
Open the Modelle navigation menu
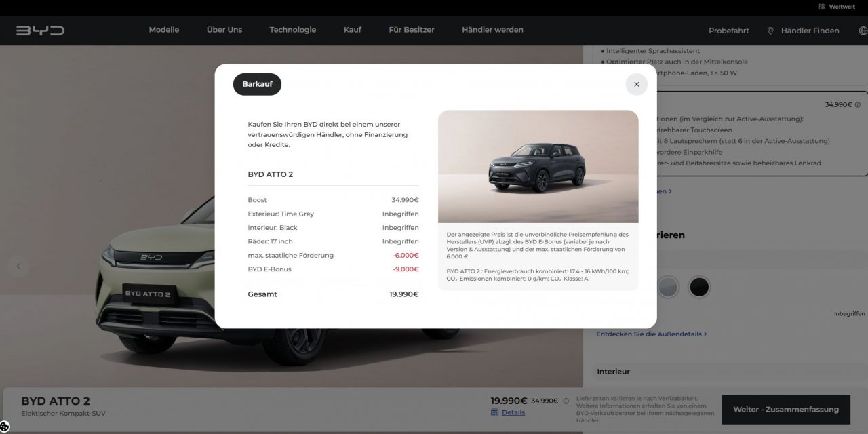point(164,30)
